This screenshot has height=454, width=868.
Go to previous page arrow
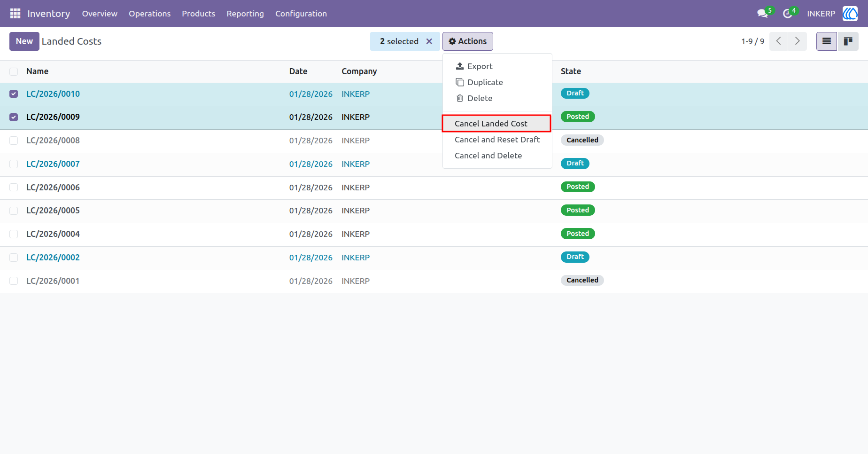779,41
